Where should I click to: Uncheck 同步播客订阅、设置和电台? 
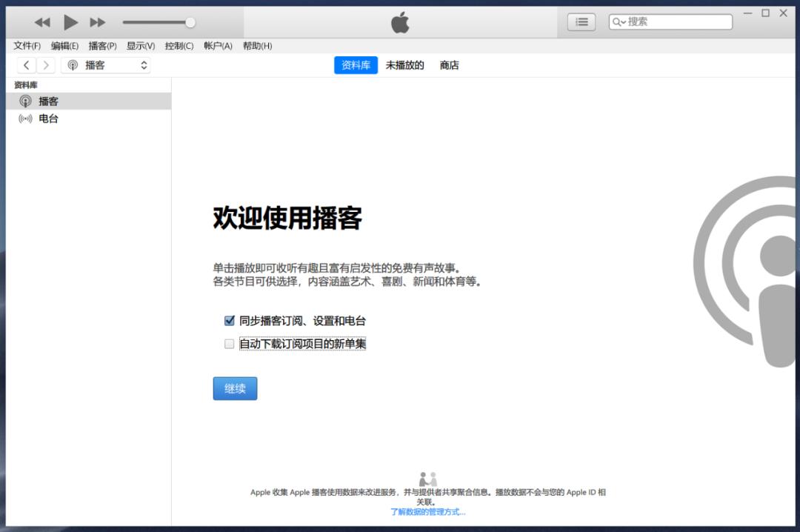click(229, 320)
